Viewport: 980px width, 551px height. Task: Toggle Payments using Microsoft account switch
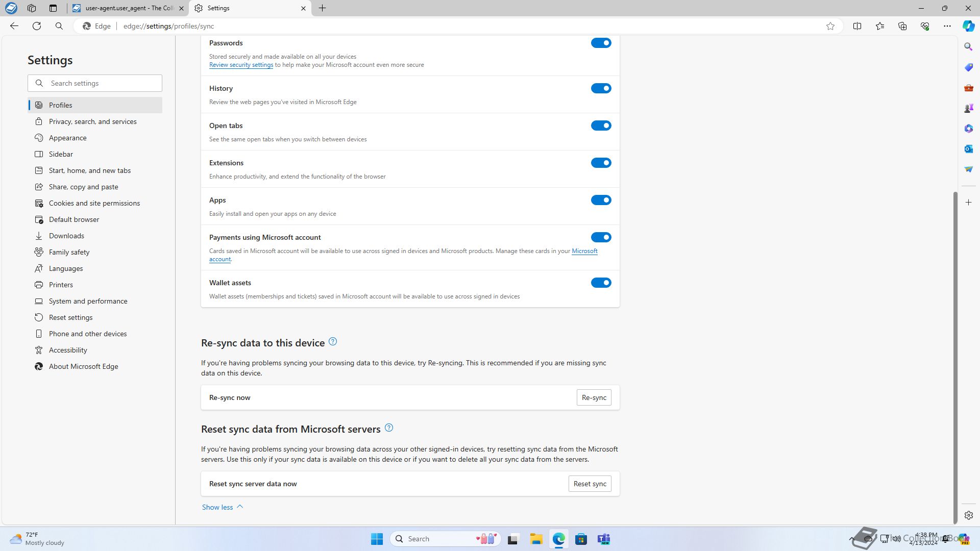[601, 238]
